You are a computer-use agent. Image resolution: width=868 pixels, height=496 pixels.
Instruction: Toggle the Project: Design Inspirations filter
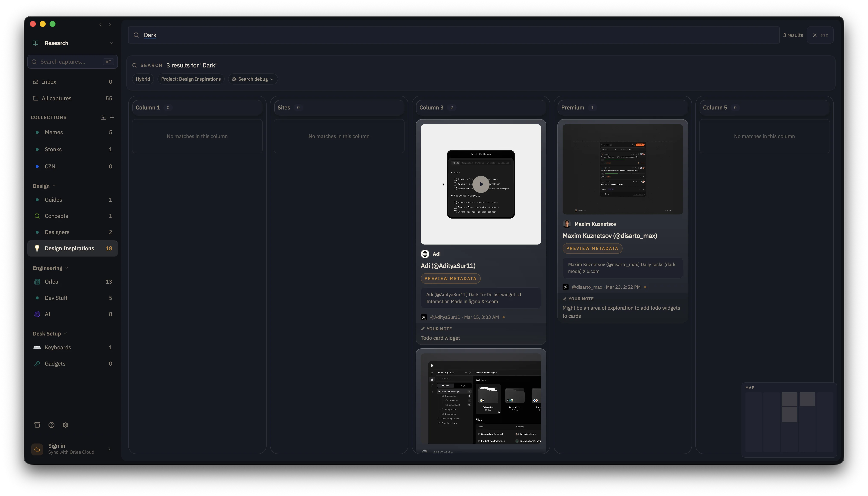click(191, 79)
